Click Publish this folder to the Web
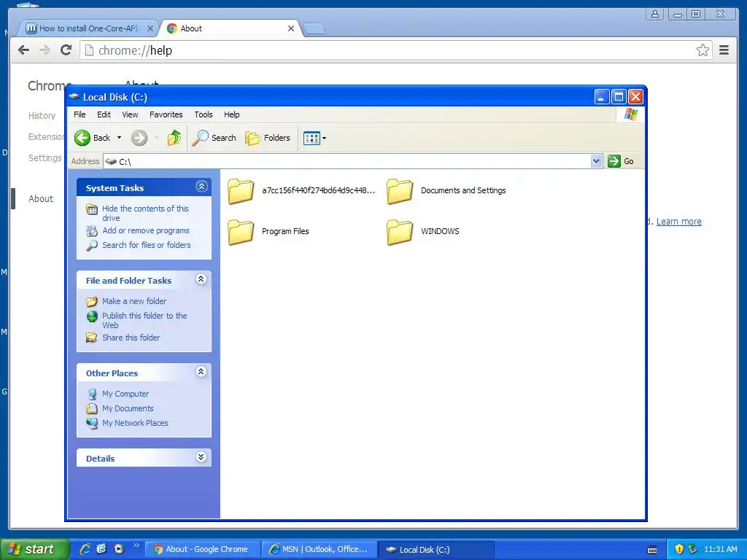The width and height of the screenshot is (747, 560). pyautogui.click(x=144, y=321)
